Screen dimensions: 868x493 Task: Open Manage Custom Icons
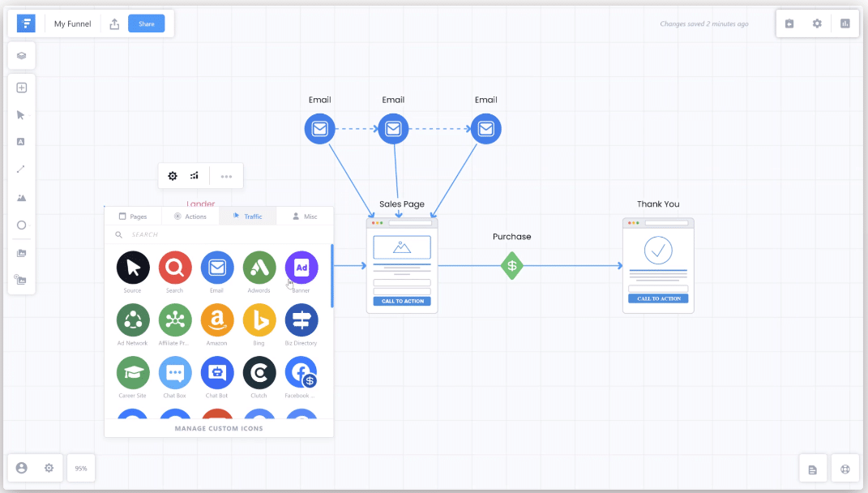tap(219, 428)
